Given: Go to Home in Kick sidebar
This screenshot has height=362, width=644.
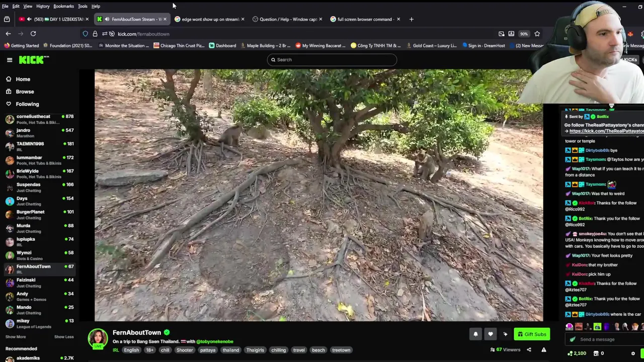Looking at the screenshot, I should pyautogui.click(x=23, y=79).
